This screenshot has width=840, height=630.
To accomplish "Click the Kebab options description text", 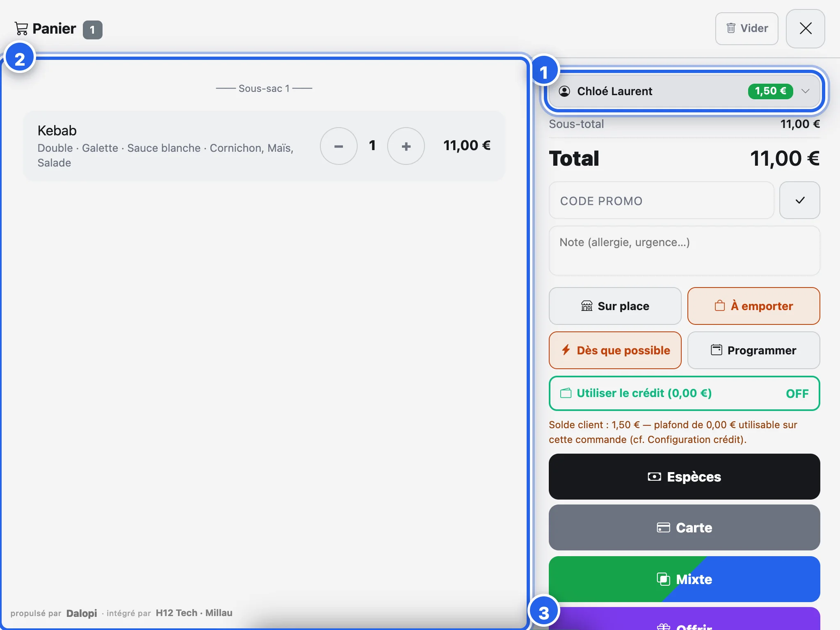I will (165, 155).
